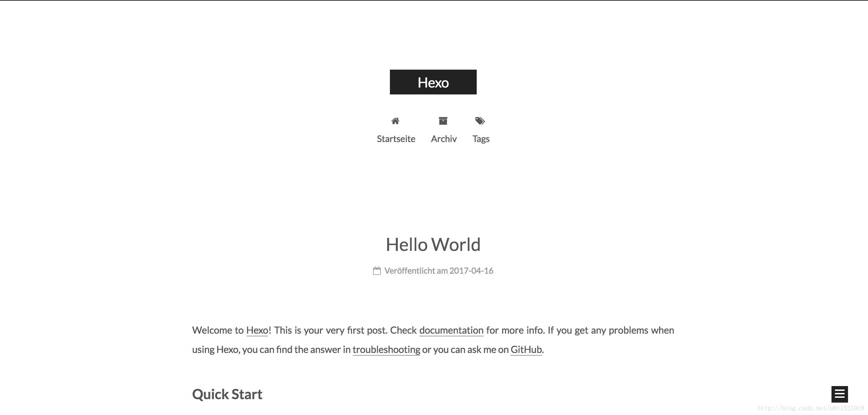The image size is (868, 415).
Task: Click the calendar icon beside publish date
Action: 377,271
